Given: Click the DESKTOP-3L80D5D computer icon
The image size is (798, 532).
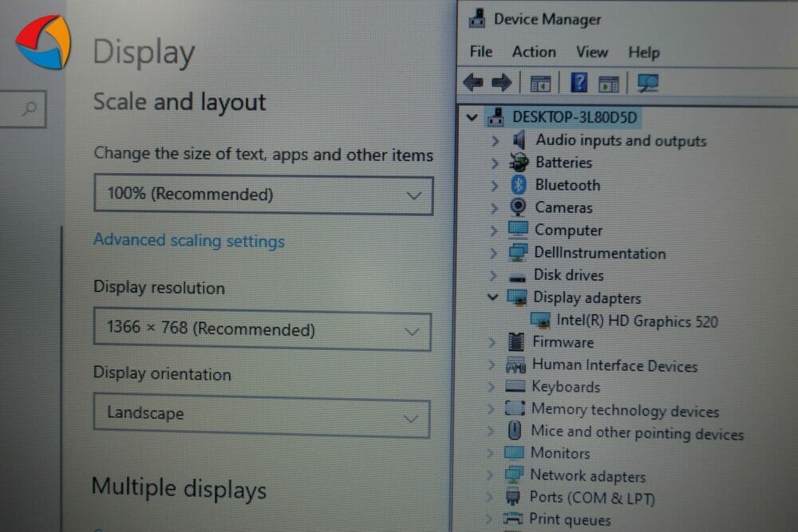Looking at the screenshot, I should tap(496, 117).
